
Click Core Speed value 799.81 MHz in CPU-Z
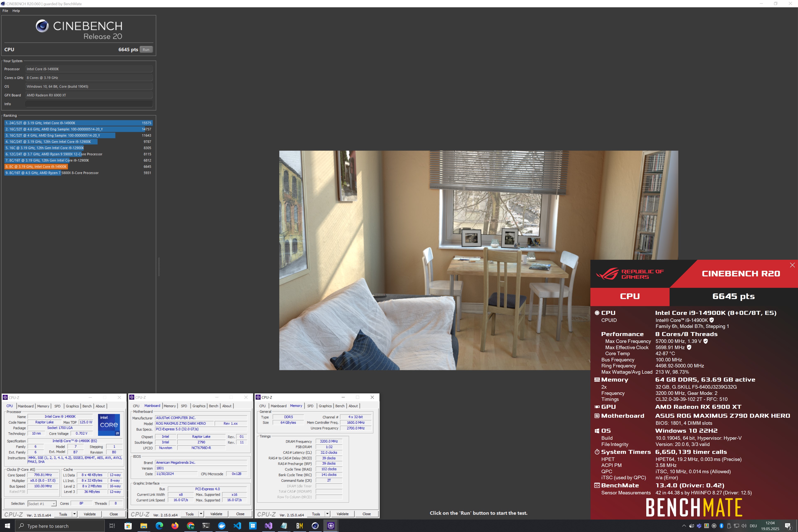click(x=43, y=475)
